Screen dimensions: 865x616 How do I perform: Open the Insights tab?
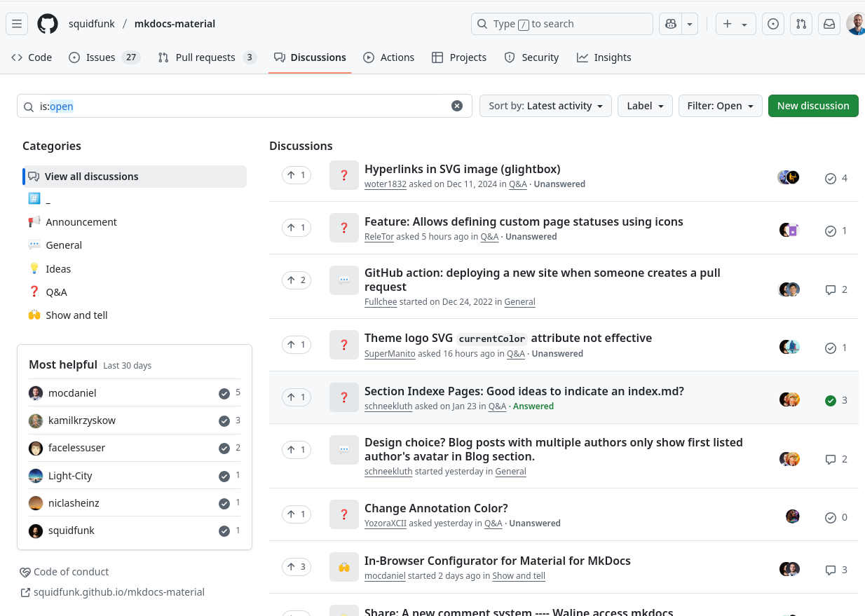tap(604, 57)
